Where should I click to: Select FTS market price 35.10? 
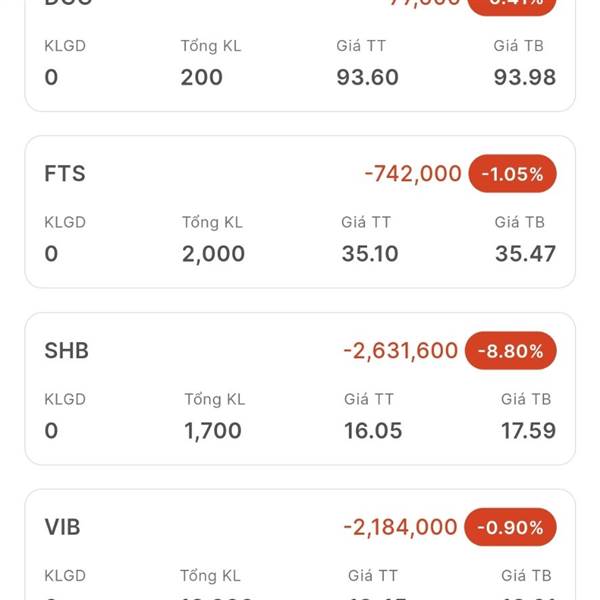point(370,254)
